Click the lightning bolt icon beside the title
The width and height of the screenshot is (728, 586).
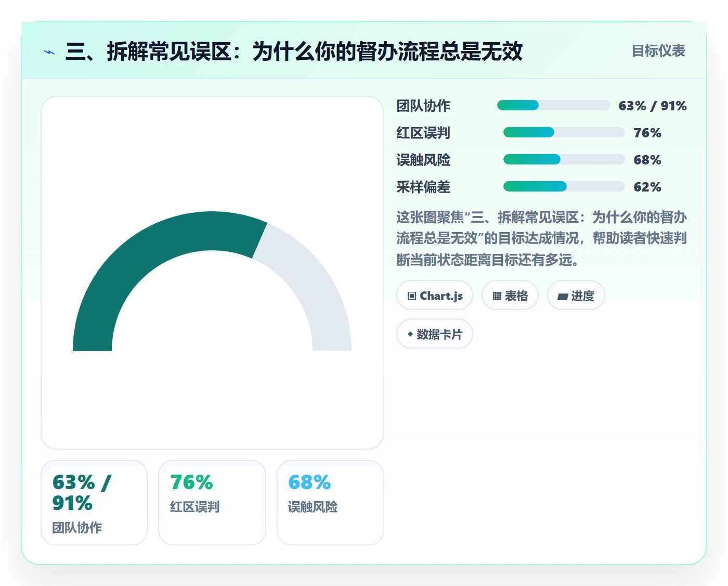click(49, 52)
